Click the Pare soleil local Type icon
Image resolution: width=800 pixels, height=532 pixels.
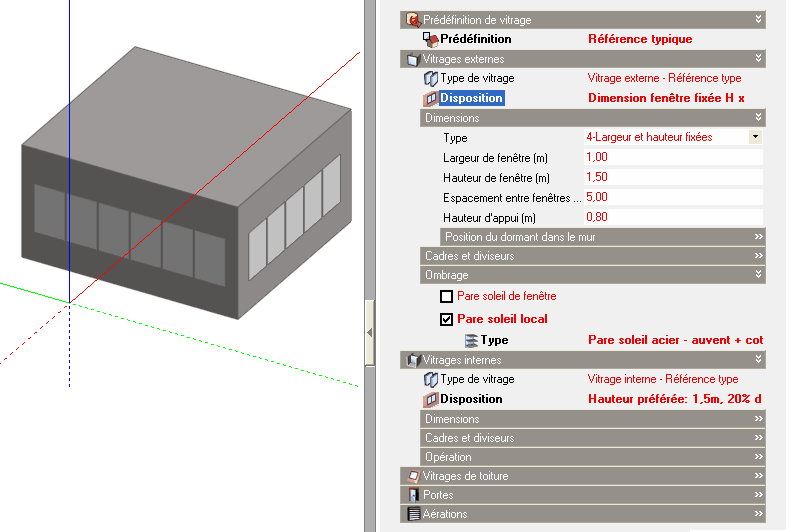[x=471, y=340]
